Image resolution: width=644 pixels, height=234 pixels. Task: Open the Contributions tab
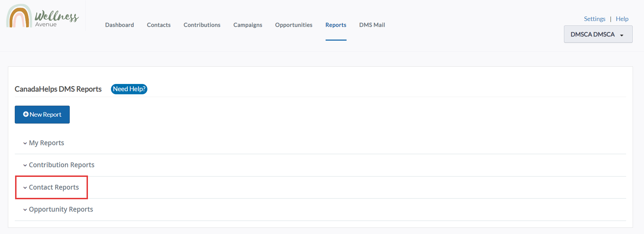(202, 25)
